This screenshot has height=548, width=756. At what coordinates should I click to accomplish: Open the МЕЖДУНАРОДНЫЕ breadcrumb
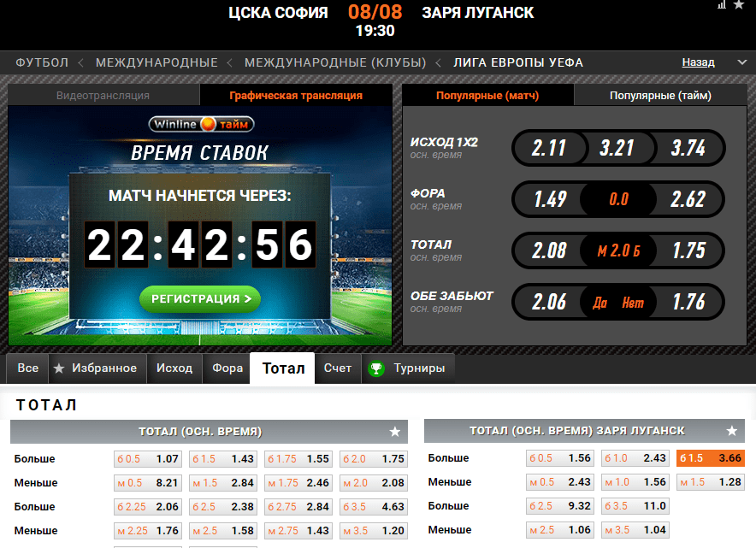coord(157,62)
